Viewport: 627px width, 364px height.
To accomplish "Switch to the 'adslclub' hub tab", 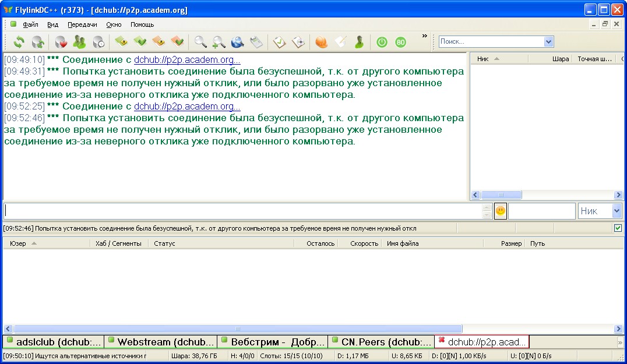I will pos(54,342).
